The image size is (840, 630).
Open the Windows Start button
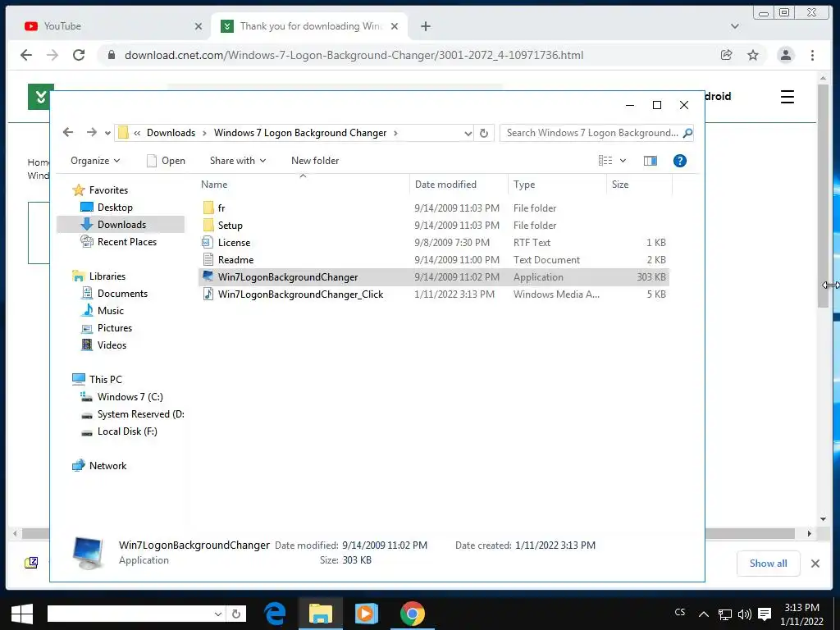[x=22, y=614]
